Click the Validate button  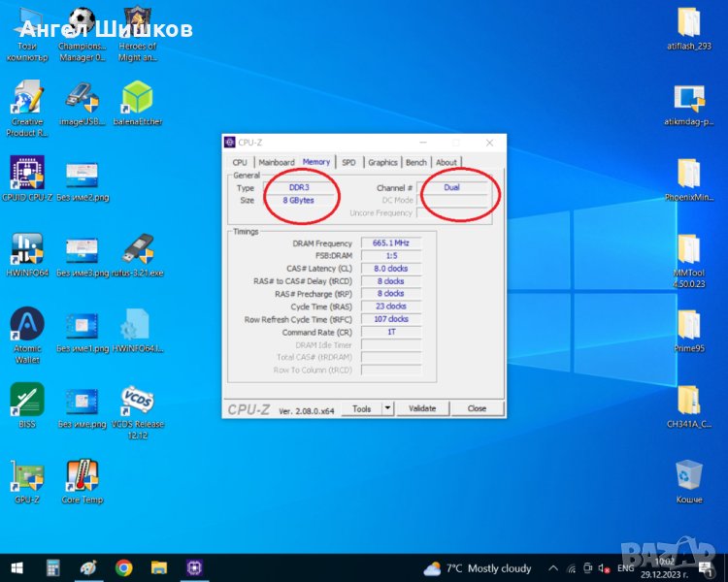click(422, 408)
